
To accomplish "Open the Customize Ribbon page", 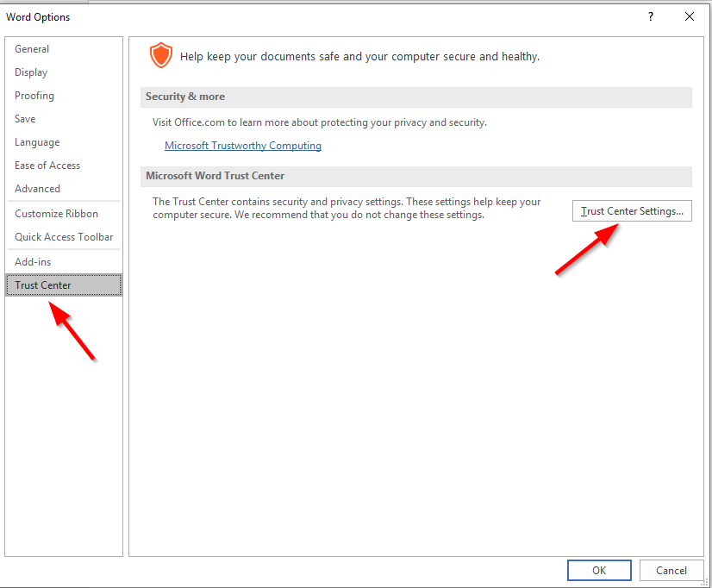I will 56,214.
